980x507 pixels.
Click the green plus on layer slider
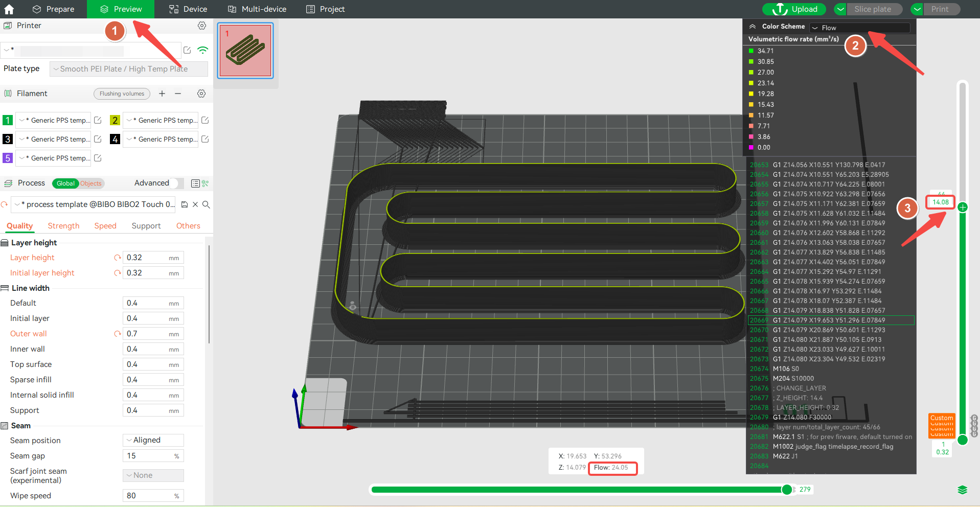963,207
